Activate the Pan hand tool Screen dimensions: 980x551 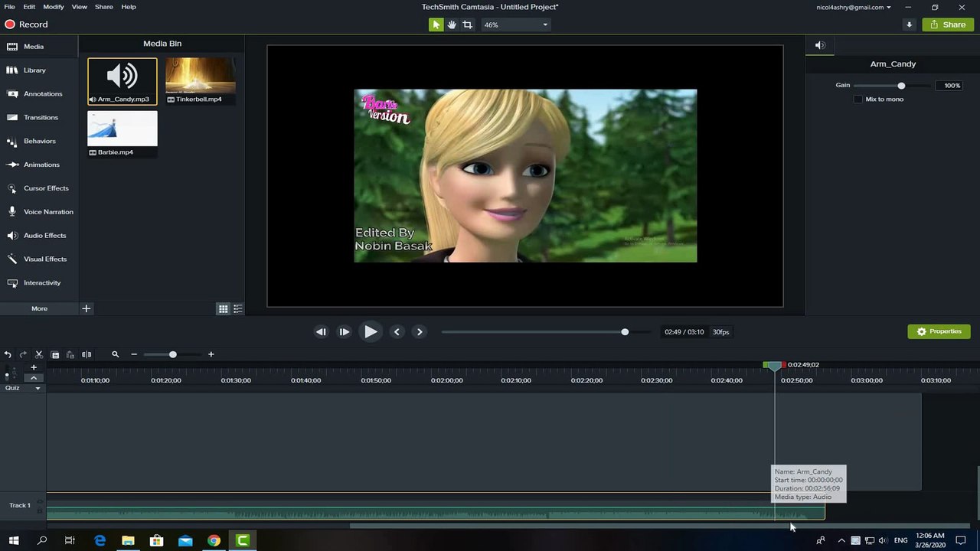point(452,24)
